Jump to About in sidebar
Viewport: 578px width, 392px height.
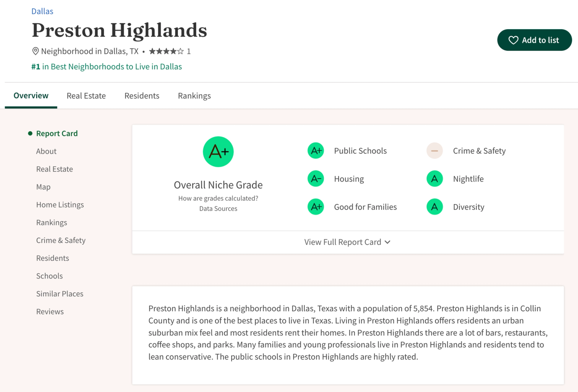click(x=46, y=151)
